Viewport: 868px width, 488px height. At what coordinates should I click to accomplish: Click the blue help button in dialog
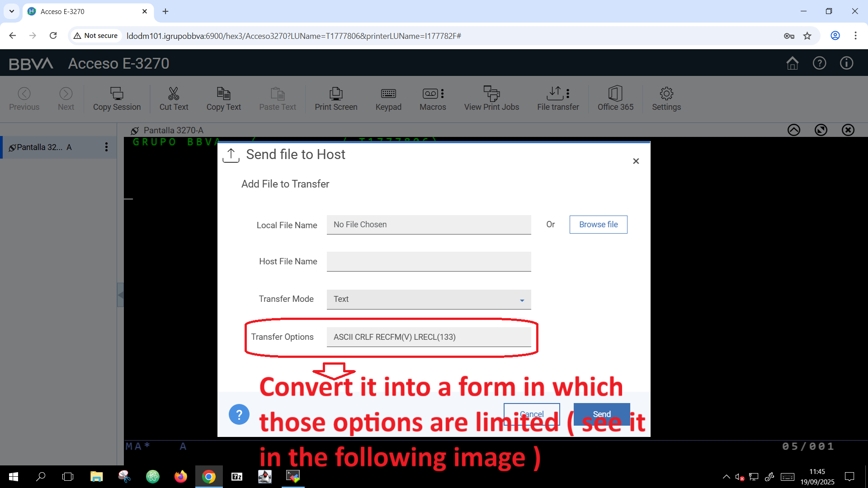tap(239, 414)
